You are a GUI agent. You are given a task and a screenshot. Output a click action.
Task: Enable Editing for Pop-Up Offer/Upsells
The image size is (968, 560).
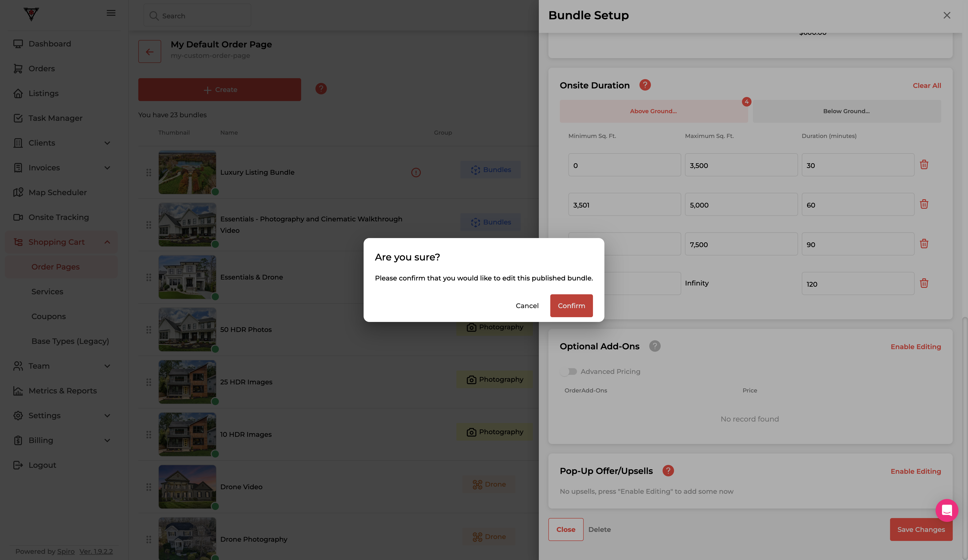[x=916, y=471]
